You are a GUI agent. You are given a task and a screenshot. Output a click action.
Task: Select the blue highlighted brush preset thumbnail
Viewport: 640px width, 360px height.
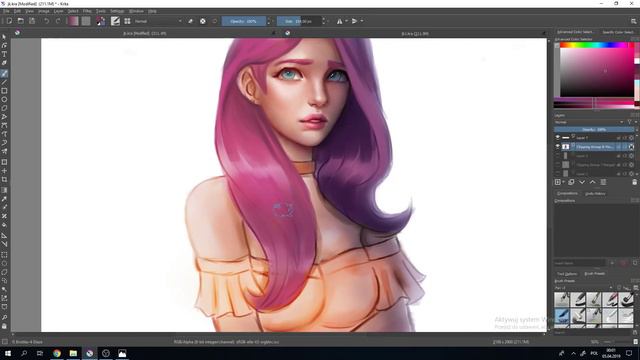[x=562, y=315]
